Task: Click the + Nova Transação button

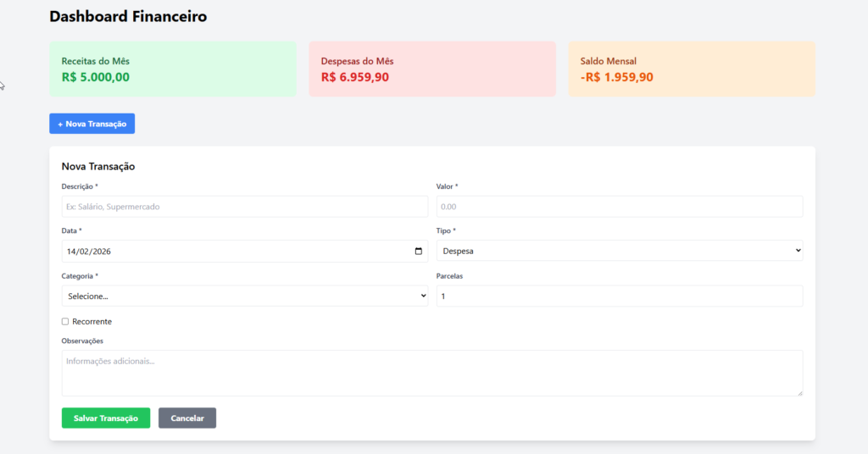Action: click(92, 124)
